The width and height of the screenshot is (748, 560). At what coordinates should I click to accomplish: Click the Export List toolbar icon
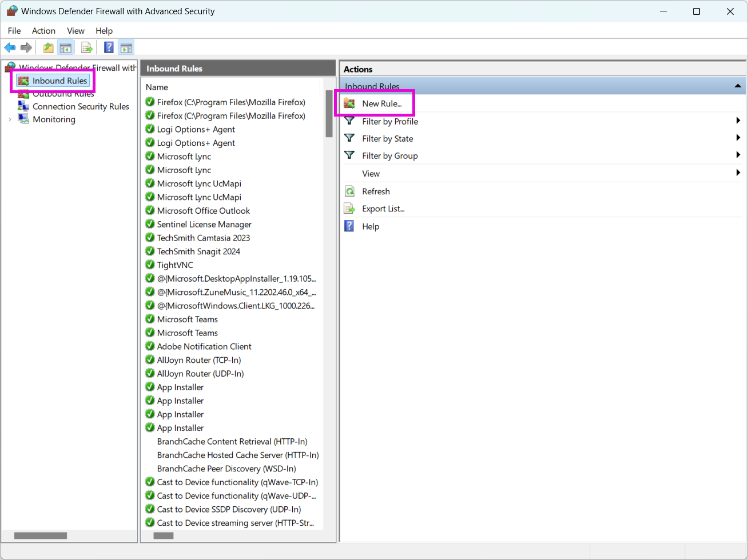pyautogui.click(x=87, y=47)
